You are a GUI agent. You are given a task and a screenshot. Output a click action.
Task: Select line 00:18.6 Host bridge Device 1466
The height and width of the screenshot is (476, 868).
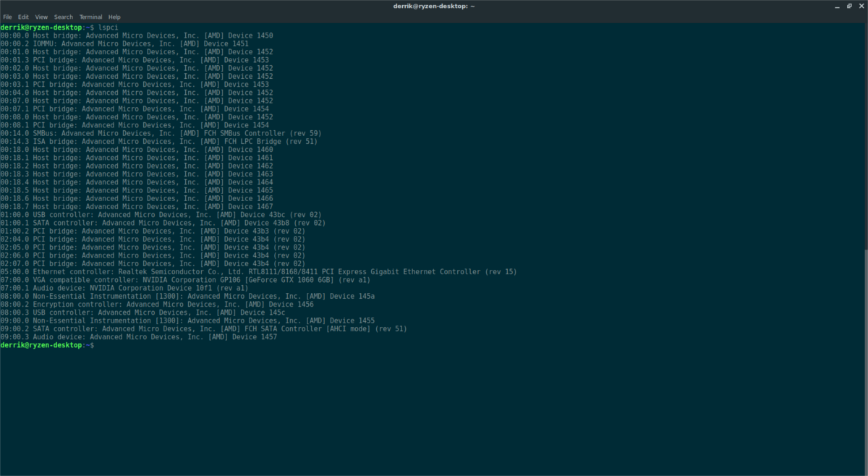point(137,198)
